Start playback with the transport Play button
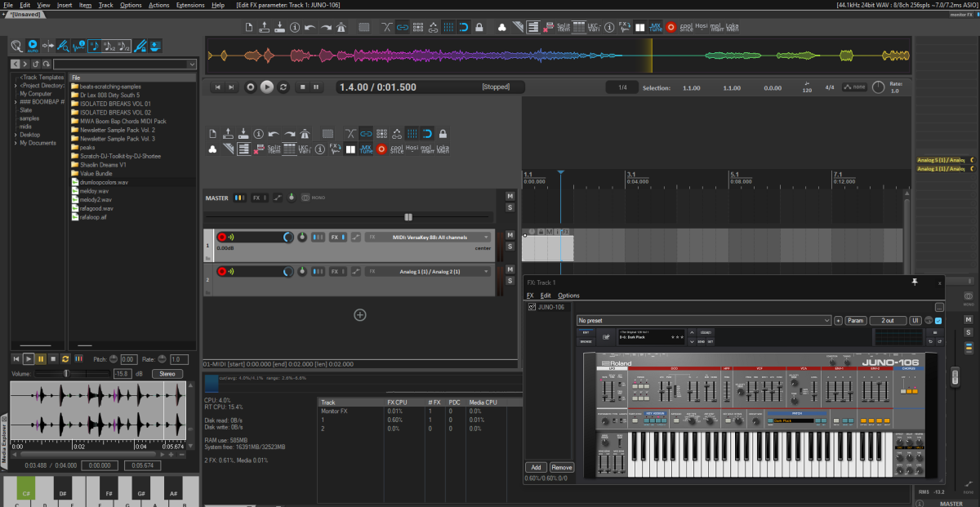The height and width of the screenshot is (507, 980). pos(267,87)
